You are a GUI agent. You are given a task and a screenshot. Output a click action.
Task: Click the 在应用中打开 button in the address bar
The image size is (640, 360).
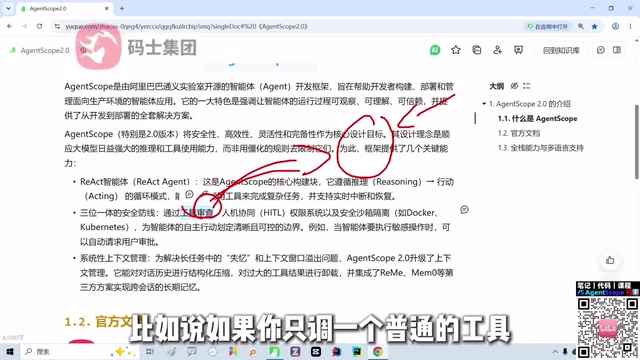pyautogui.click(x=548, y=27)
